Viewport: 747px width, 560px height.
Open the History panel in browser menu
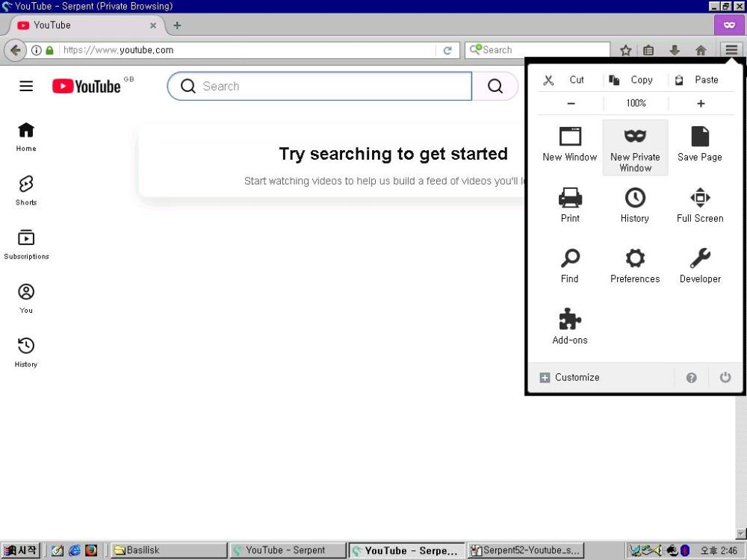(x=634, y=205)
